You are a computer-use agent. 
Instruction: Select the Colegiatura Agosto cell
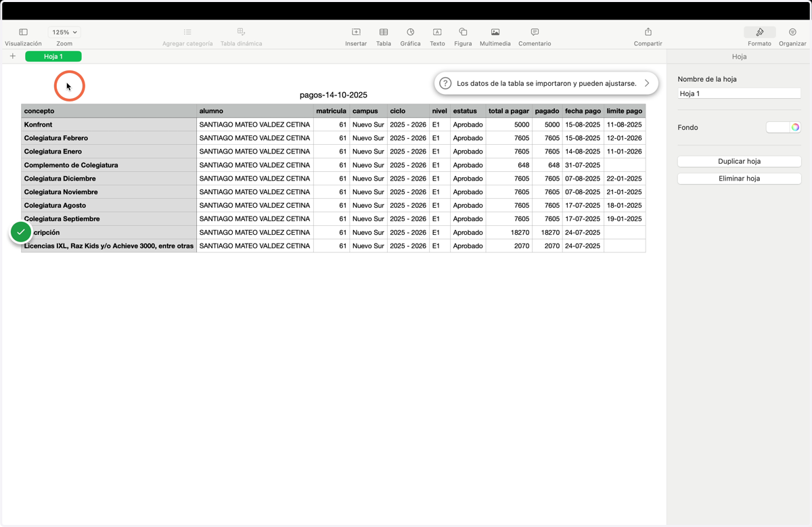(x=109, y=206)
